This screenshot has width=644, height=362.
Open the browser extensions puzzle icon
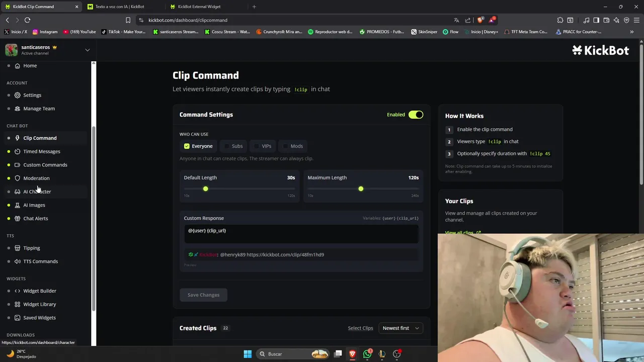(560, 20)
